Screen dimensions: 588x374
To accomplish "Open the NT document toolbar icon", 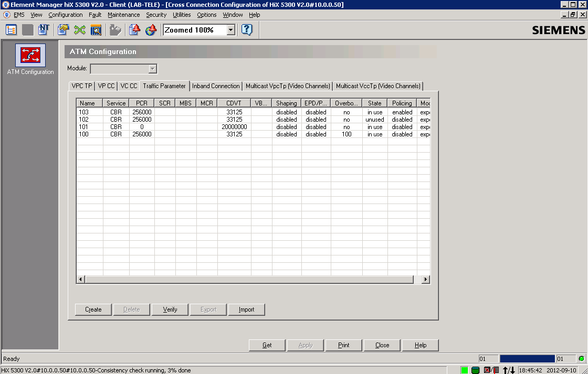I will [44, 30].
